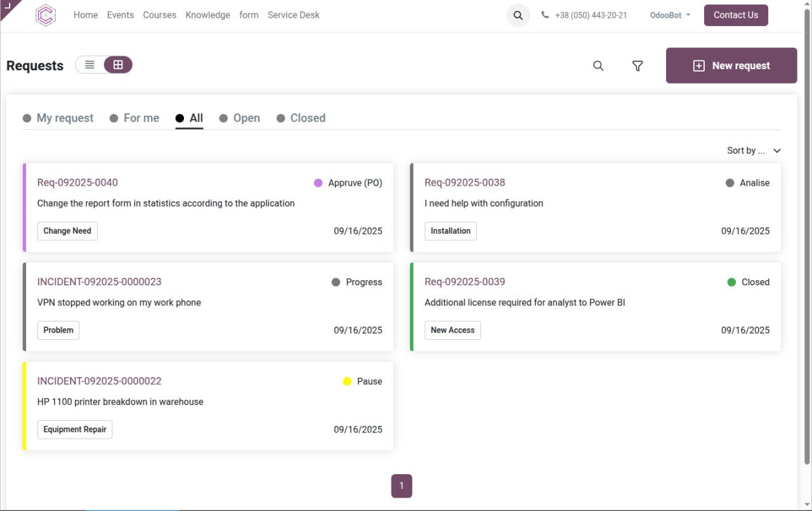This screenshot has width=812, height=511.
Task: Open the Service Desk menu item
Action: [x=293, y=15]
